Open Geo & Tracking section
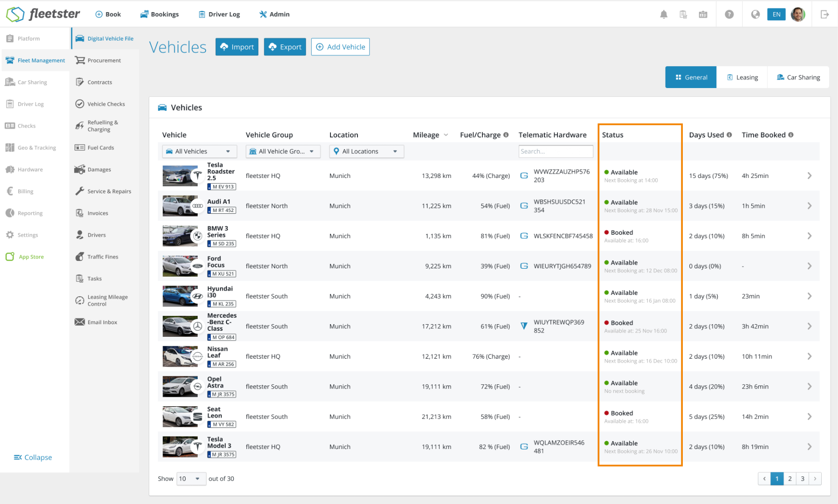Viewport: 838px width, 504px height. point(31,148)
